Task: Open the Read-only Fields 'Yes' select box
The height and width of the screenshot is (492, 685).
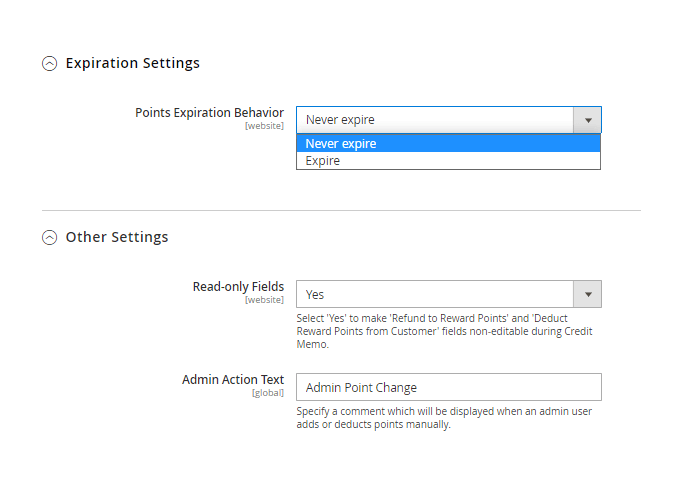Action: click(449, 294)
